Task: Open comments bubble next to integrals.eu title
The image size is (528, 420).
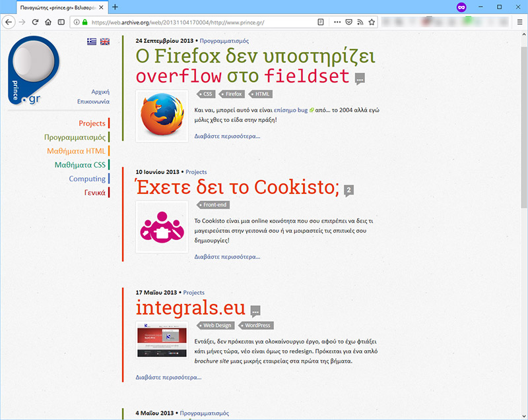Action: coord(255,311)
